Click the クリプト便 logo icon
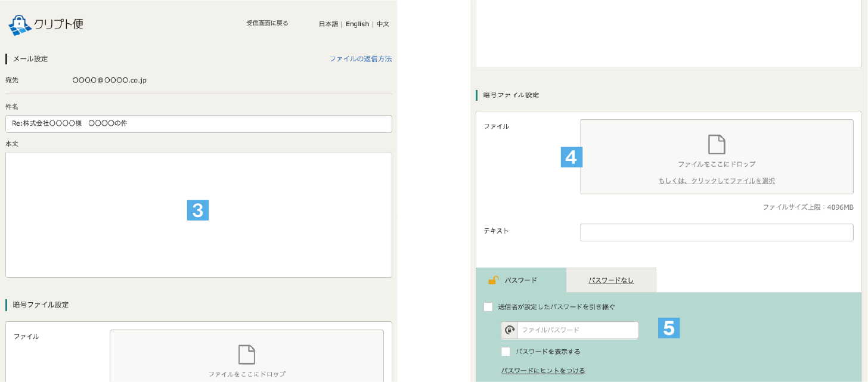The image size is (868, 382). point(20,24)
